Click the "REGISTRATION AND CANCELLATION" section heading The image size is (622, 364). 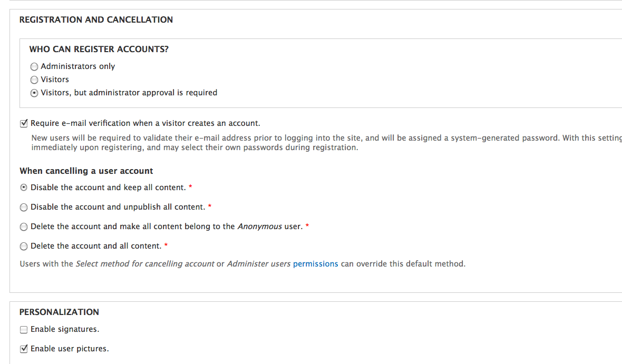(x=96, y=20)
